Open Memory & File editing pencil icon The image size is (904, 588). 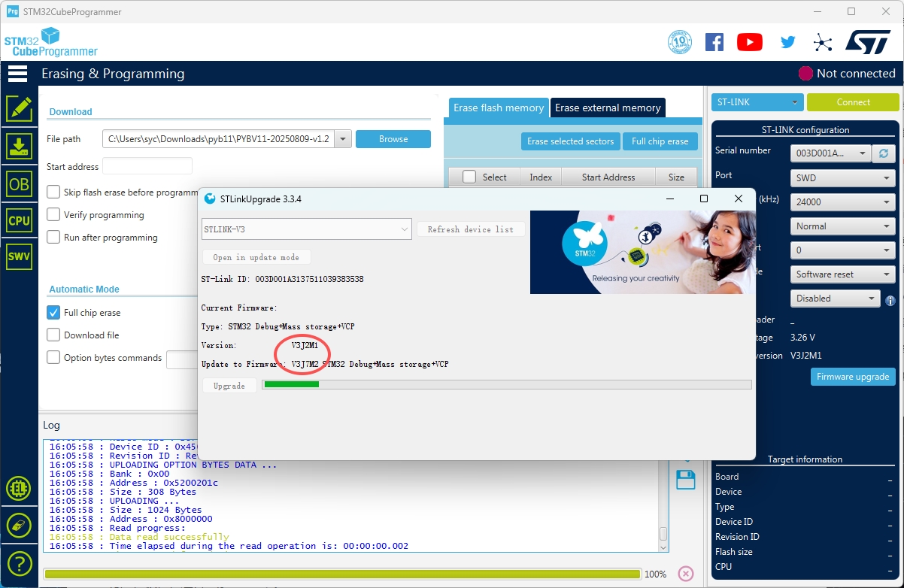point(19,109)
